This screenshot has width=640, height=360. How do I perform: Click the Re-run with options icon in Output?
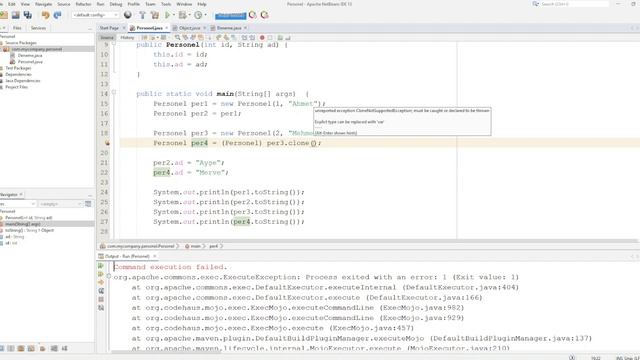[x=101, y=274]
